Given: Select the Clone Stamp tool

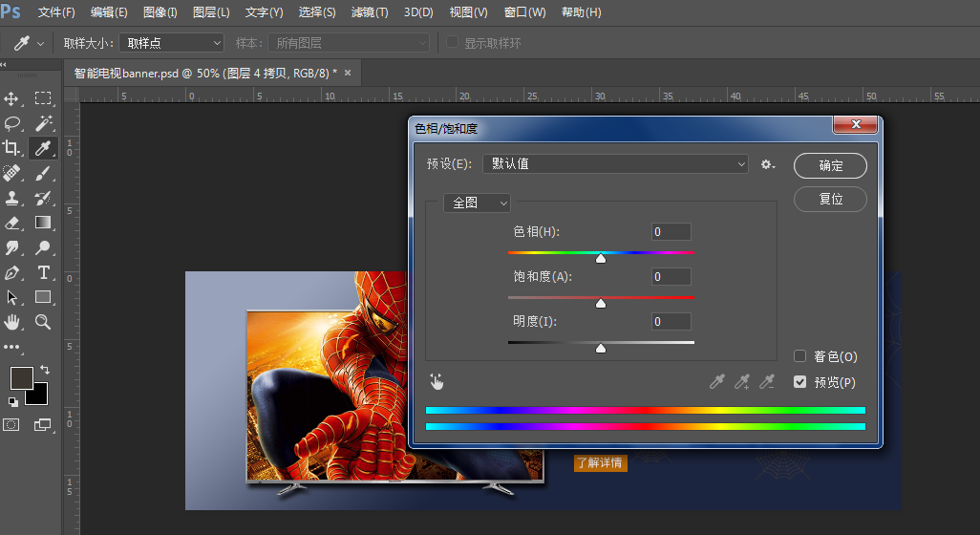Looking at the screenshot, I should tap(11, 198).
